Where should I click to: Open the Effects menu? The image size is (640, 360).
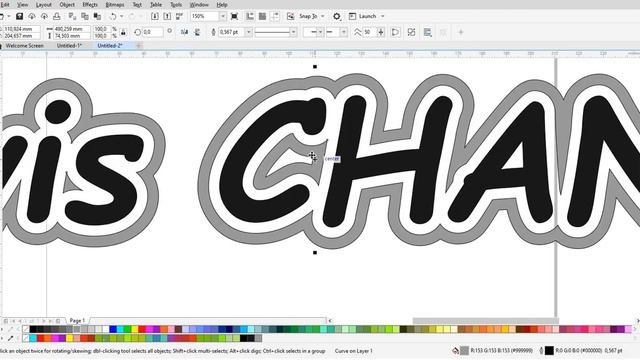90,5
